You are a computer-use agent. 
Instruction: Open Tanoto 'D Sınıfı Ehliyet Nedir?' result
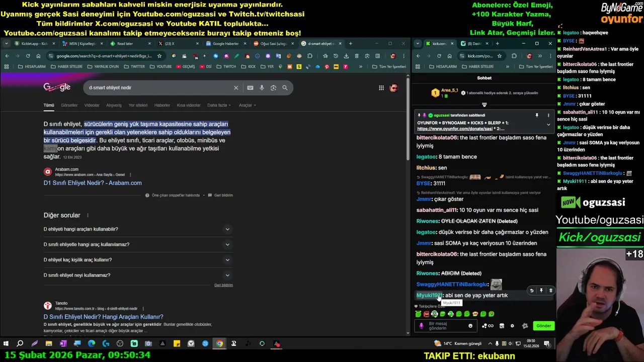(103, 317)
